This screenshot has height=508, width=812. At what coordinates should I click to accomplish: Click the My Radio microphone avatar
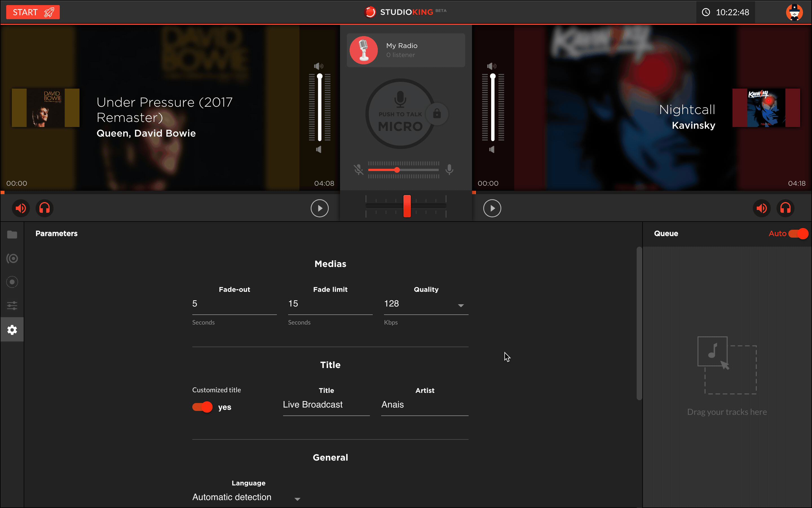click(364, 50)
